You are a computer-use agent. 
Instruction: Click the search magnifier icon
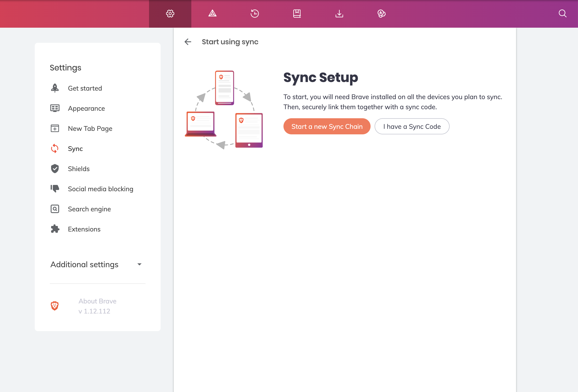tap(562, 14)
